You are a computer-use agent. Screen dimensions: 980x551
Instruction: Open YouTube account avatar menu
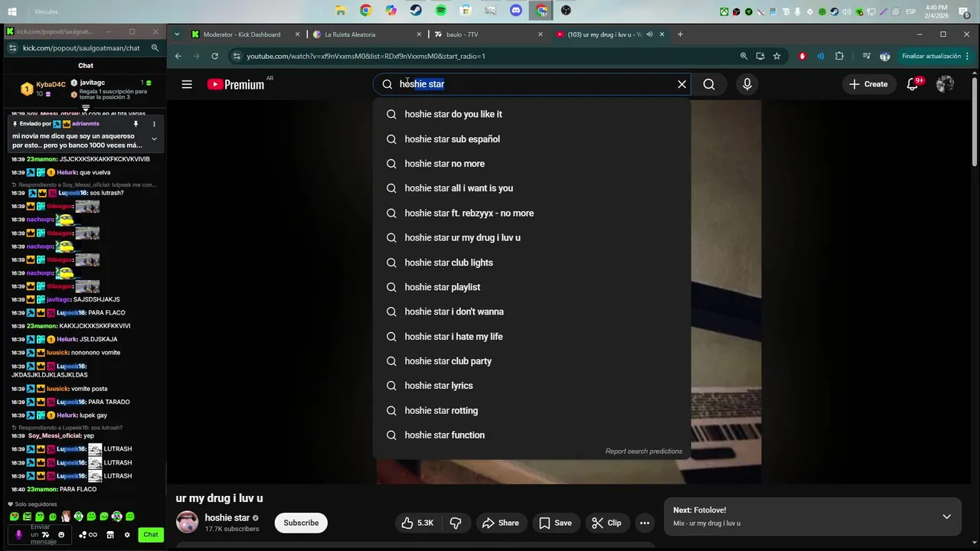coord(945,84)
